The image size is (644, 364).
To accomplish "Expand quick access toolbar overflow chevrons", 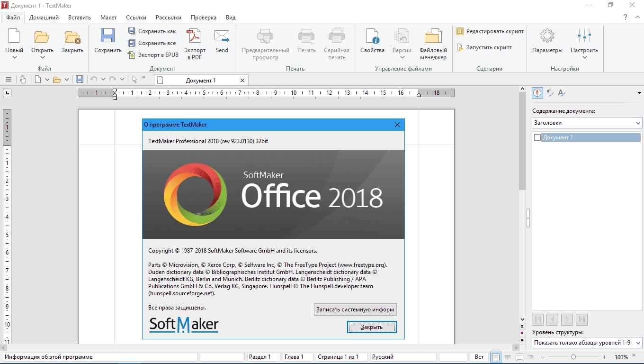I will tap(144, 77).
